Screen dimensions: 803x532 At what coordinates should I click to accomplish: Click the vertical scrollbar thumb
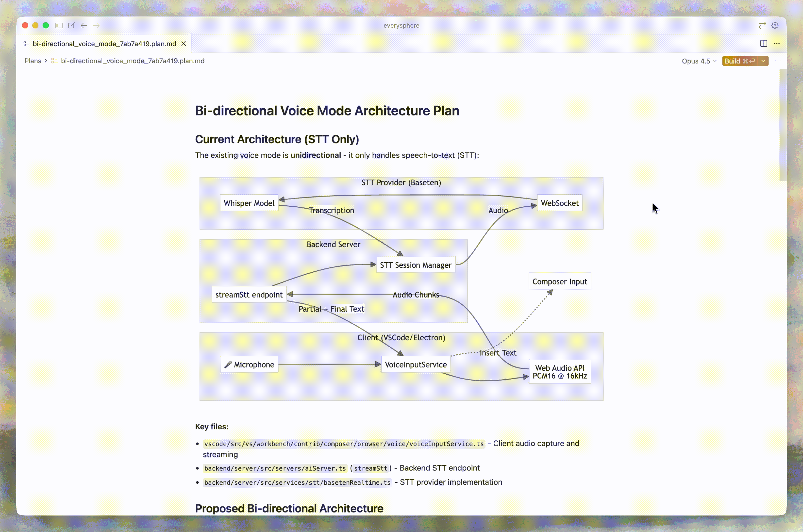pyautogui.click(x=783, y=125)
